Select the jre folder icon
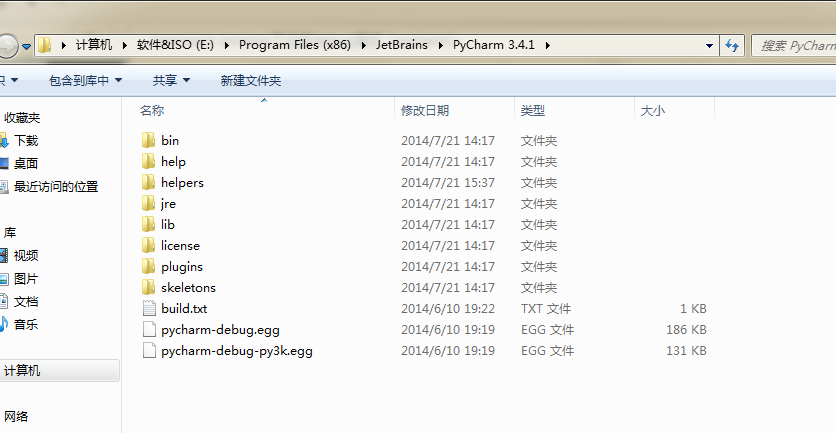This screenshot has height=433, width=836. 149,203
